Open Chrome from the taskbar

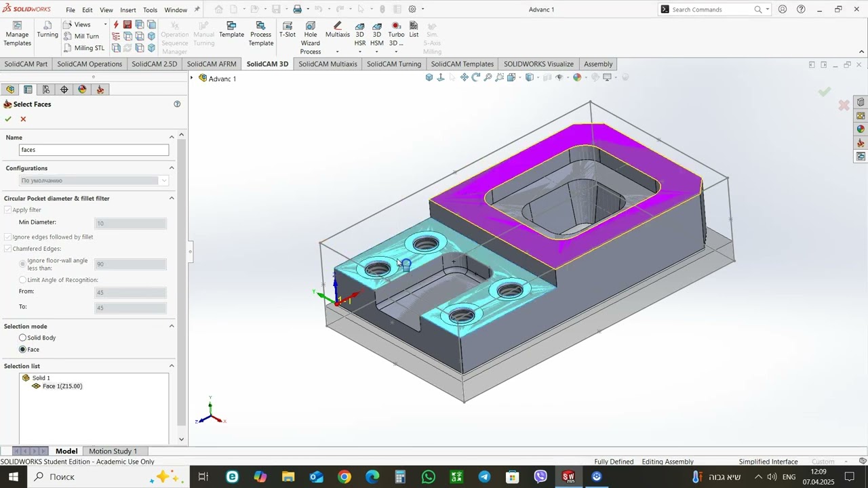click(x=344, y=477)
